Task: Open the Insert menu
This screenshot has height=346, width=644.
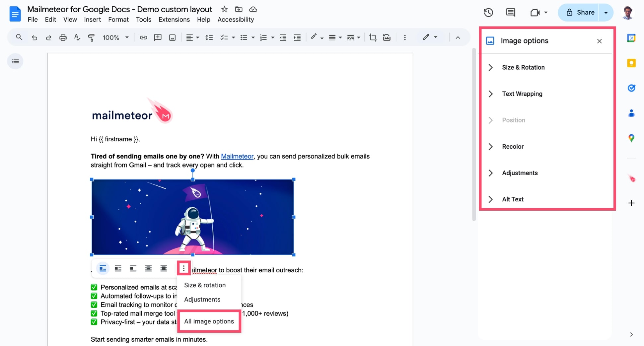Action: (92, 20)
